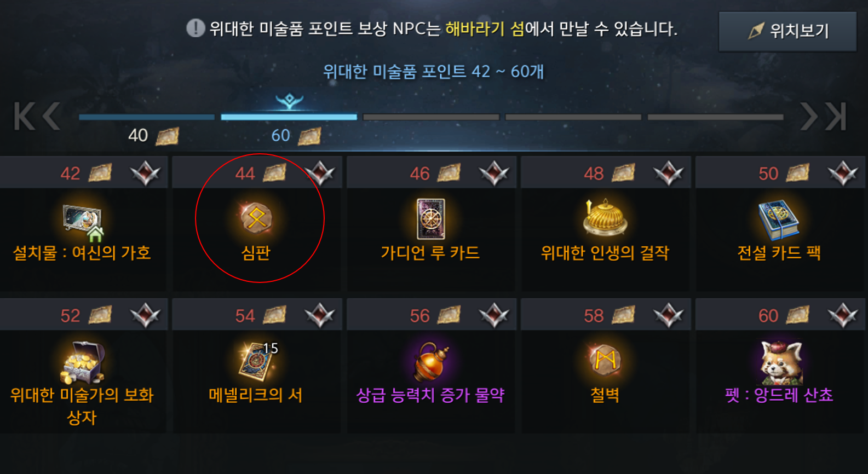Image resolution: width=868 pixels, height=474 pixels.
Task: Select the 펫 : 앙드레 산쵸 pet icon
Action: pos(781,362)
